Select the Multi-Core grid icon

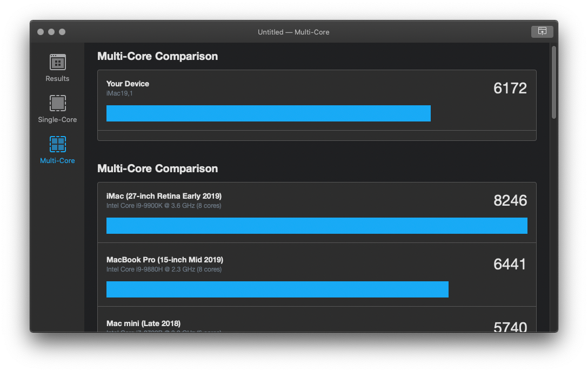point(57,144)
